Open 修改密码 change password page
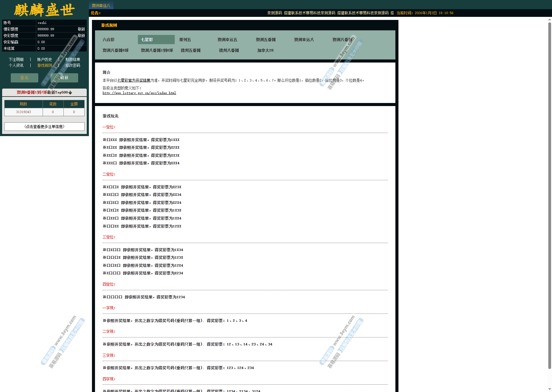Screen dimensions: 552x392 (73, 65)
